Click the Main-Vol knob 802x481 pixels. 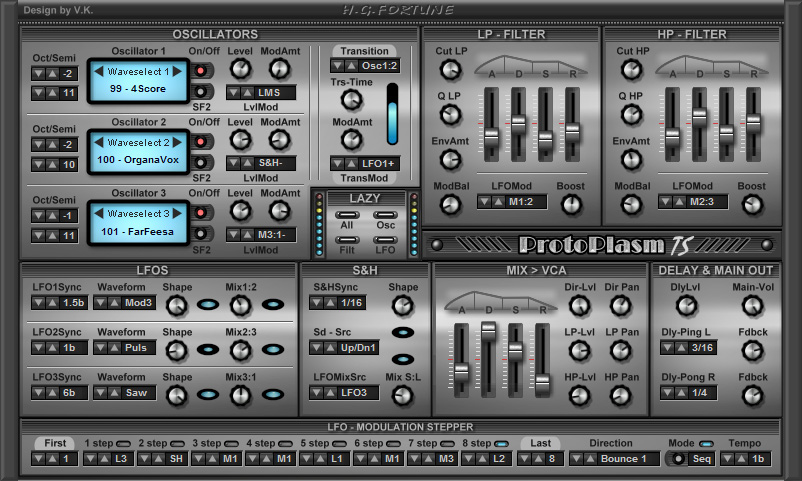tap(752, 306)
